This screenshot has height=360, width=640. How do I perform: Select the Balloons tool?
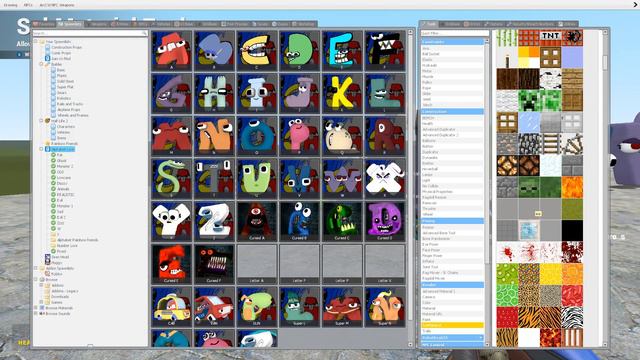pyautogui.click(x=452, y=140)
